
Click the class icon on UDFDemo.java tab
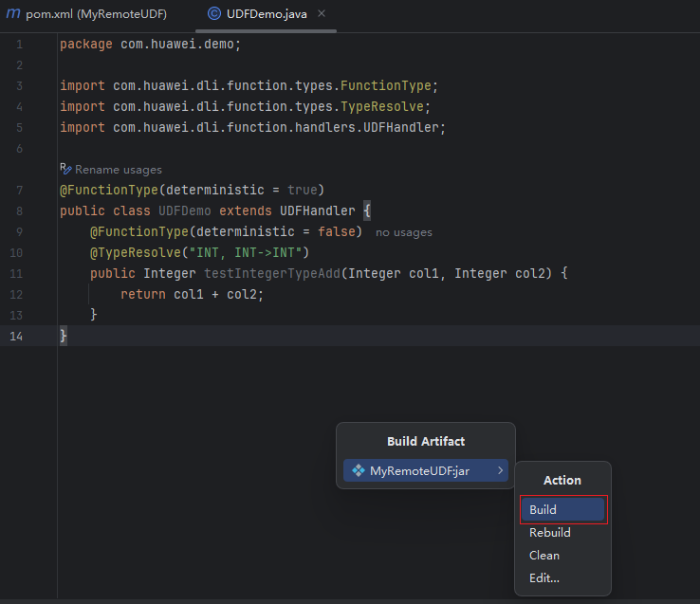[214, 14]
